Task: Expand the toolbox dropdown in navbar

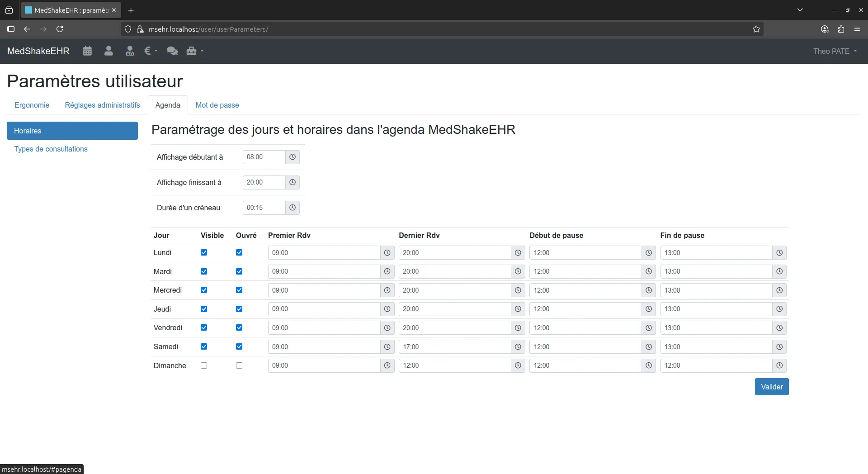Action: [x=195, y=51]
